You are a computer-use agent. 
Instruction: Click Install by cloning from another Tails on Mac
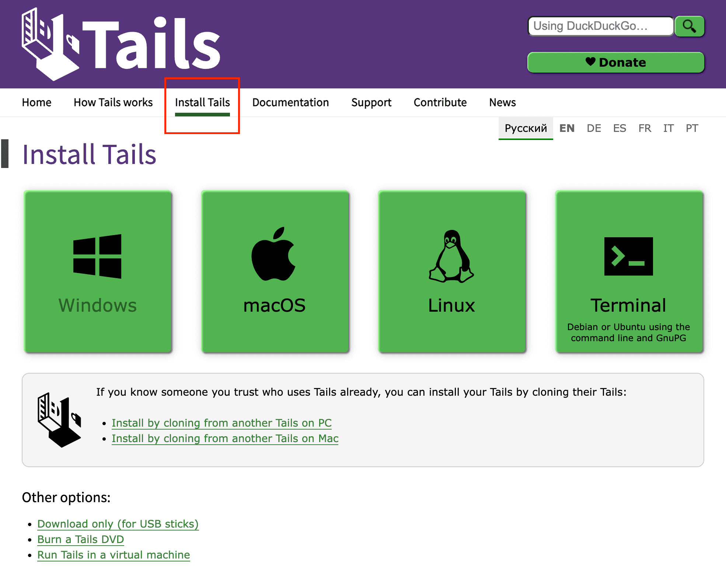224,439
